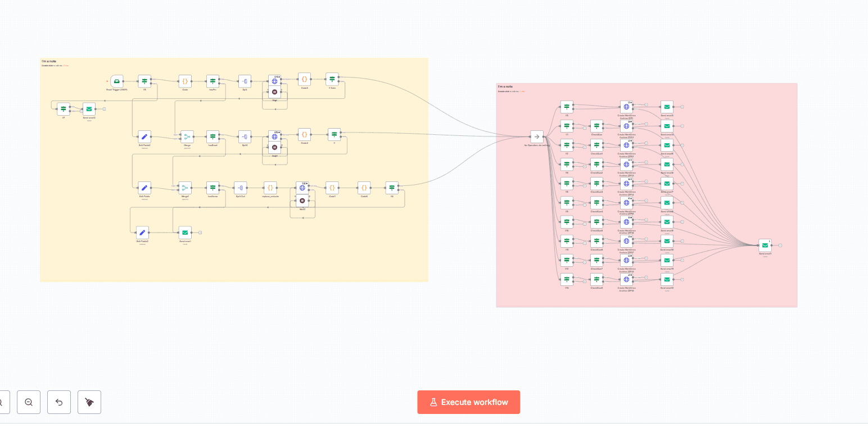Open the Code6 node

[x=364, y=188]
